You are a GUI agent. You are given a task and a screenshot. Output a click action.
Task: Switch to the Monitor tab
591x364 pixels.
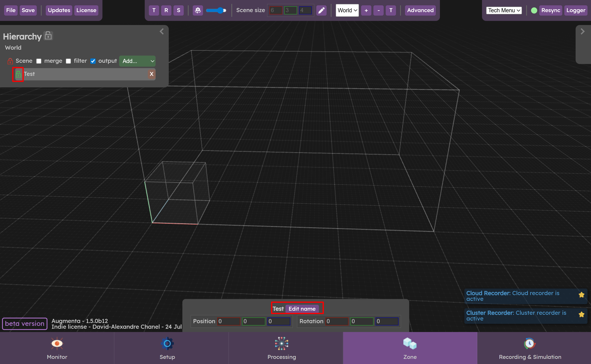point(57,348)
